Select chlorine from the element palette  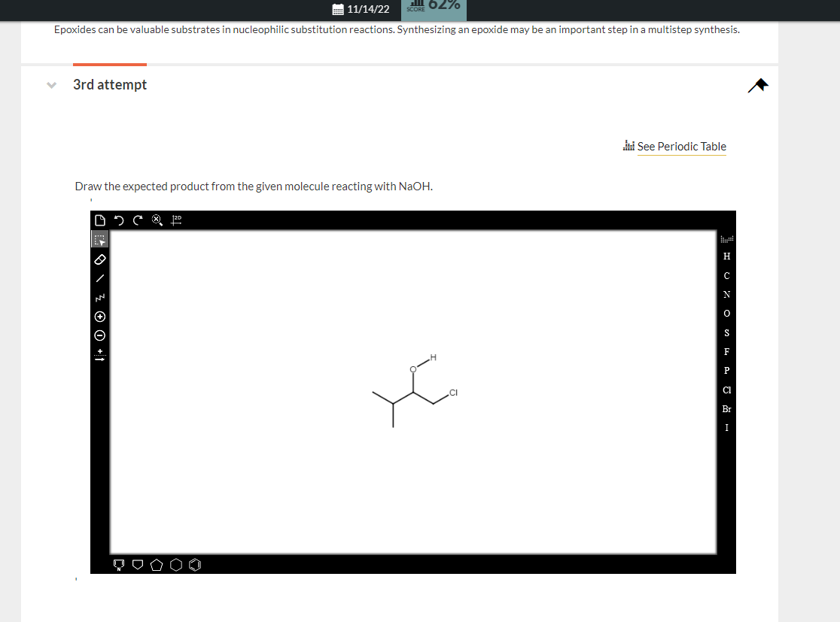tap(726, 390)
